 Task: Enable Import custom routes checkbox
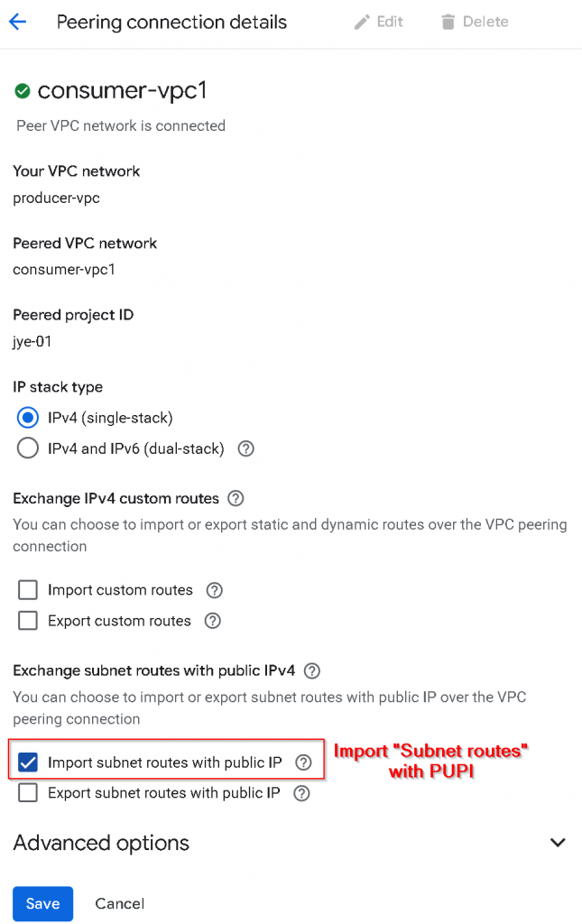coord(28,590)
